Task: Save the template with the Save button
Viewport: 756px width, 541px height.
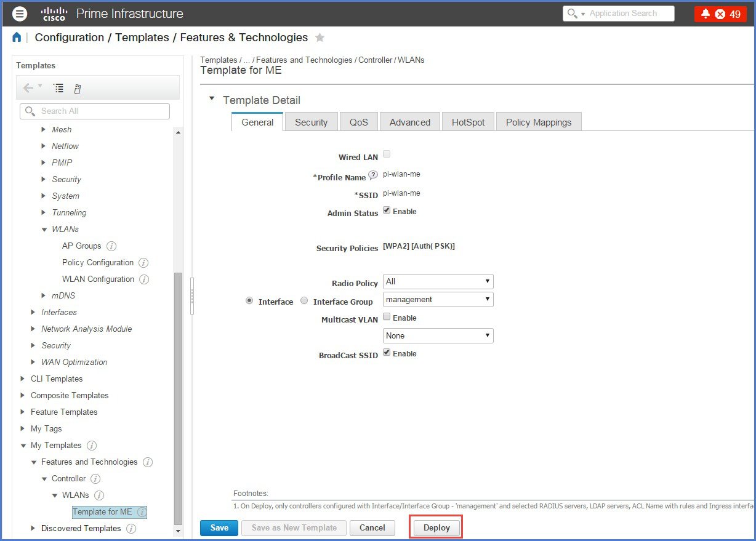Action: click(x=219, y=527)
